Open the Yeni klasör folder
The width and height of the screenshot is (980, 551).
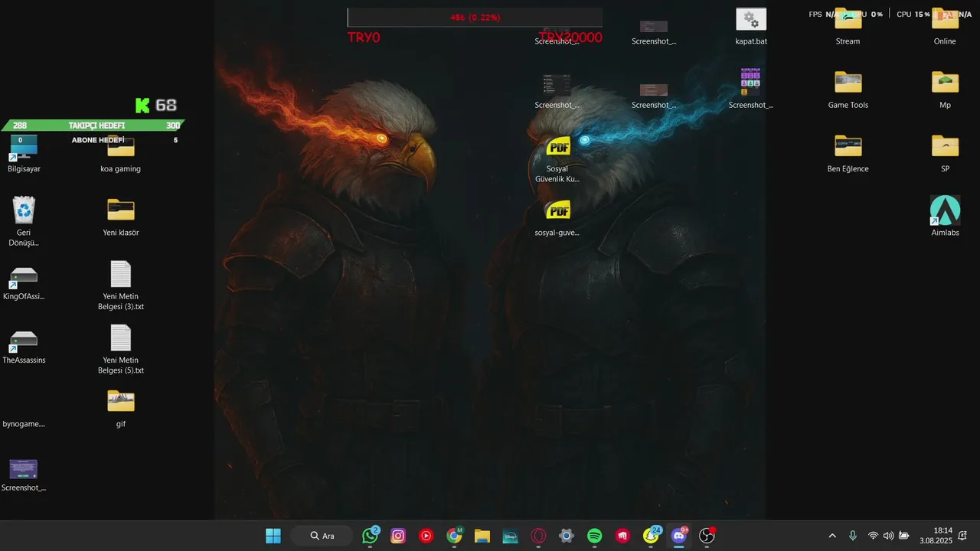tap(121, 218)
